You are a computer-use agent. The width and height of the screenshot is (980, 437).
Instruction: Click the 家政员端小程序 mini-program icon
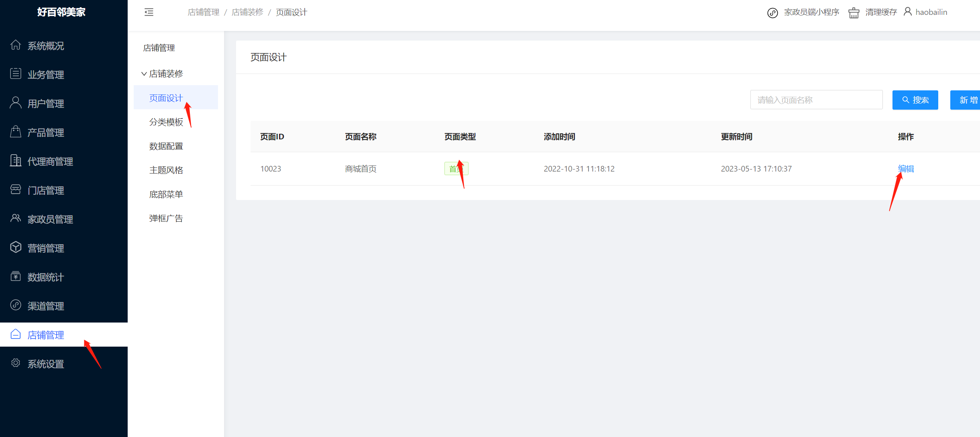click(772, 13)
